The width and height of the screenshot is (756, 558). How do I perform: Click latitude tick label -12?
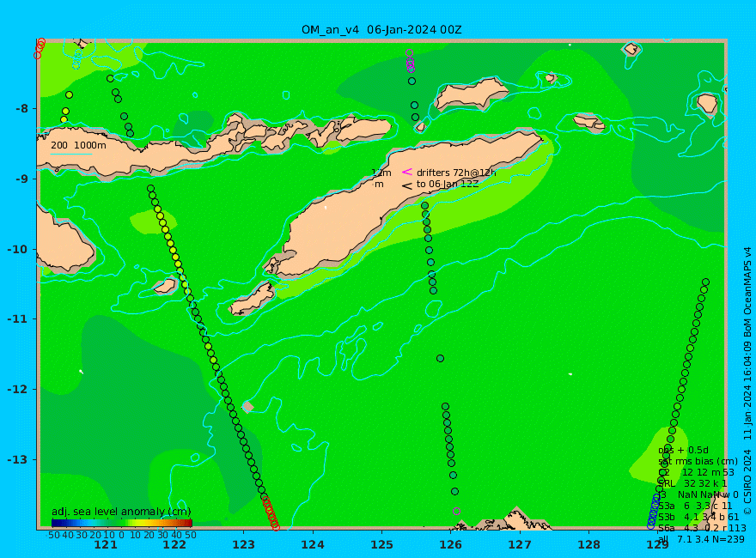coord(18,390)
